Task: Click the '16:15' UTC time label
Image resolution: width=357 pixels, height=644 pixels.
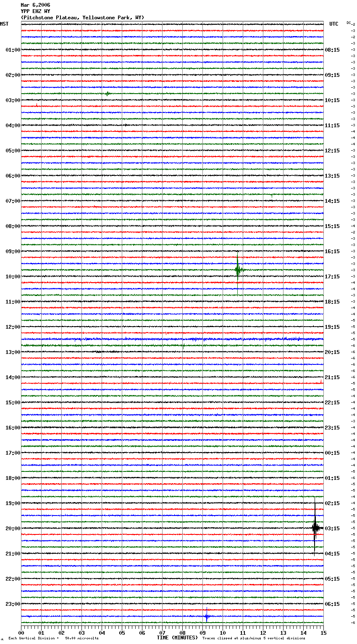Action: tap(332, 251)
